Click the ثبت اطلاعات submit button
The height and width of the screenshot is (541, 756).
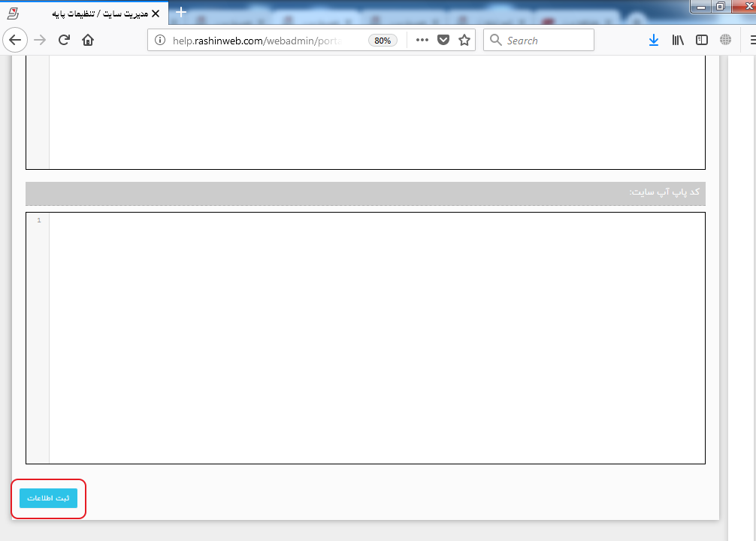click(48, 498)
